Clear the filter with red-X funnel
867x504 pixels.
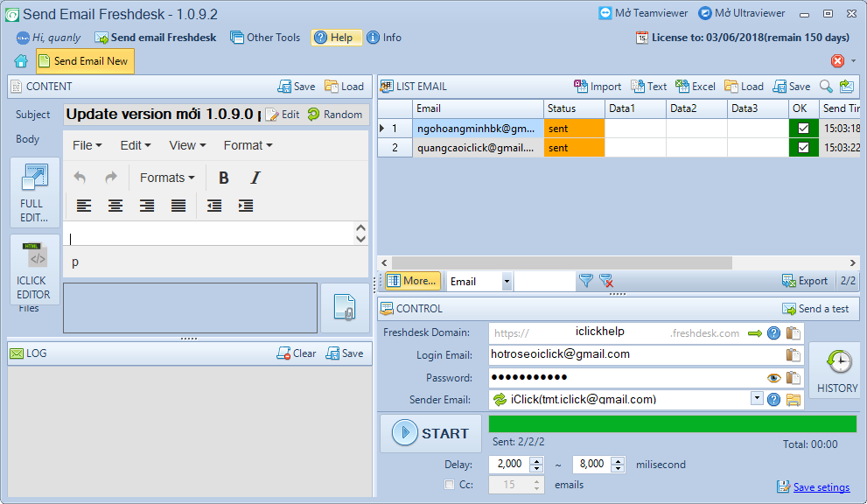coord(606,281)
